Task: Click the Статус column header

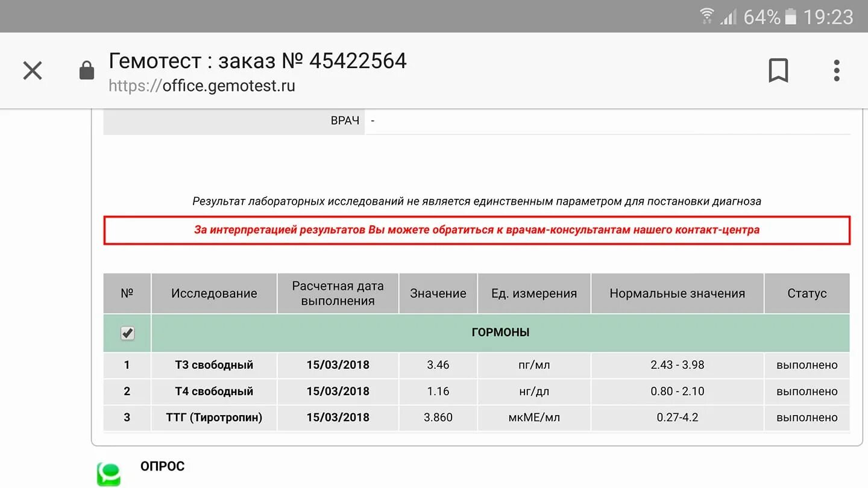Action: [807, 293]
